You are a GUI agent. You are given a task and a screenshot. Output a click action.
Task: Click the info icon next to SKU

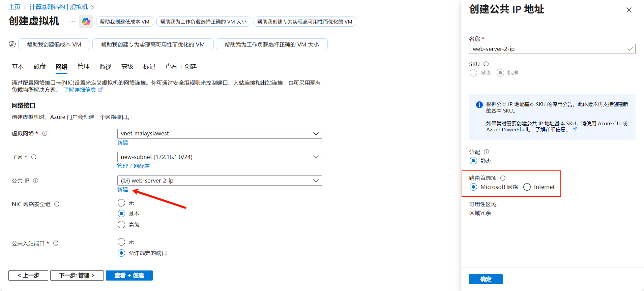486,64
